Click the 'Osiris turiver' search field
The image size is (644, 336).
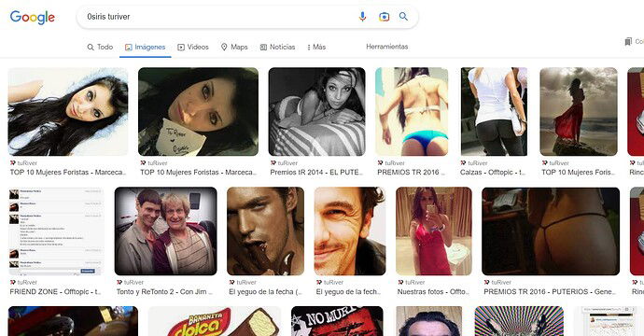217,17
